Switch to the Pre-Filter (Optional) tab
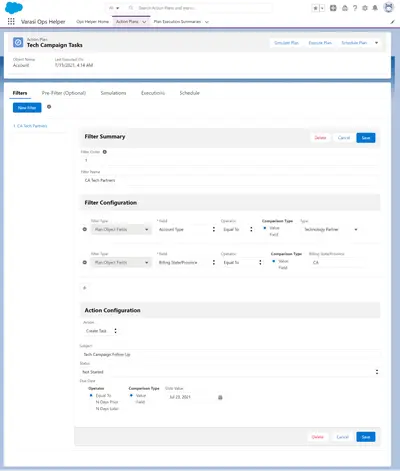The width and height of the screenshot is (400, 471). point(64,93)
